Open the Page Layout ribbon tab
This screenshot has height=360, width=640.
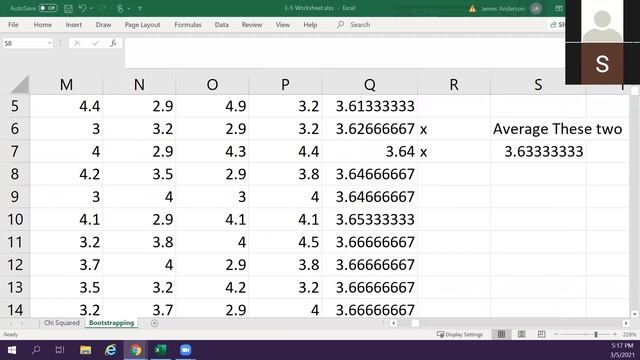(142, 25)
